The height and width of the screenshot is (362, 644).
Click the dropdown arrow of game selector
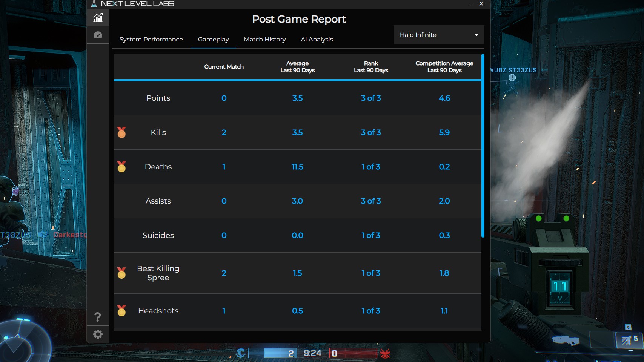[476, 35]
